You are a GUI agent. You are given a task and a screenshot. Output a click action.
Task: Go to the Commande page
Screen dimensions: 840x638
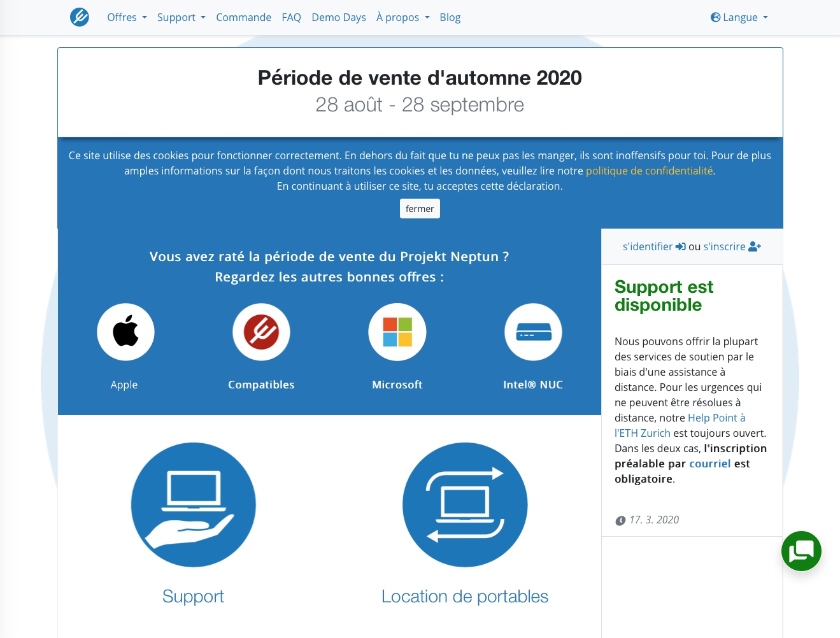(243, 17)
